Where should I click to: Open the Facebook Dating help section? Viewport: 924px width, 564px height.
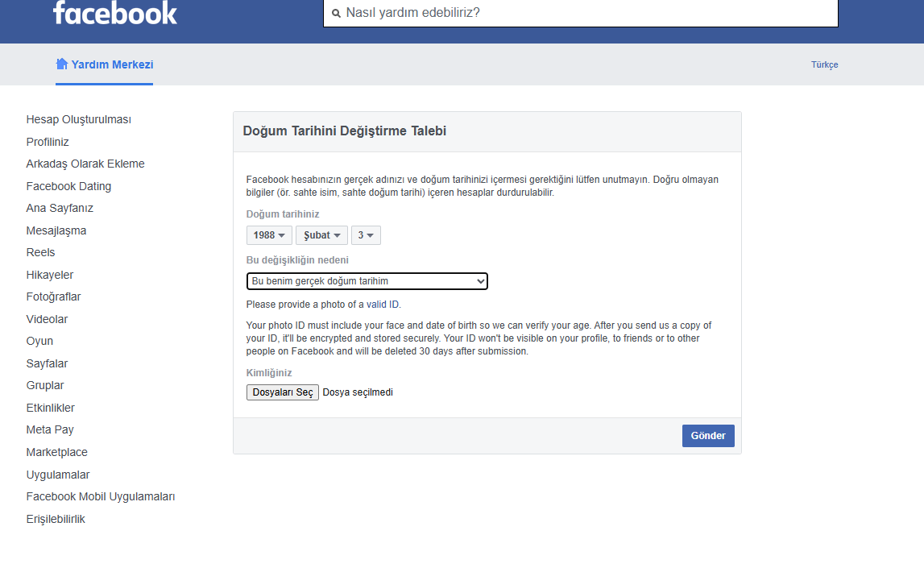pos(68,185)
